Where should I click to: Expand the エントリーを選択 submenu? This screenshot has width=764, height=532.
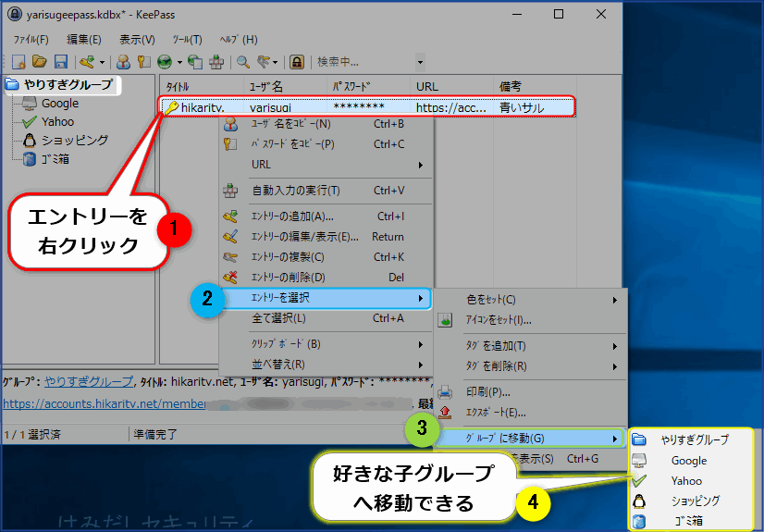point(326,298)
